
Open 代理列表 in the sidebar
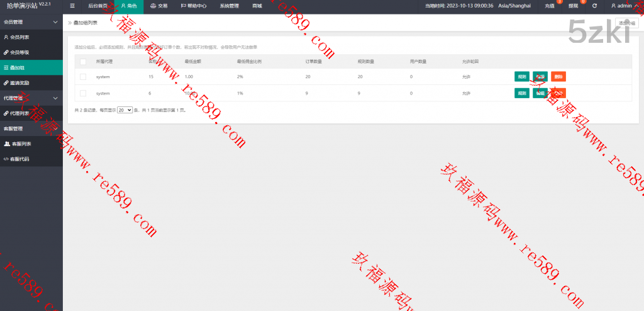[31, 113]
